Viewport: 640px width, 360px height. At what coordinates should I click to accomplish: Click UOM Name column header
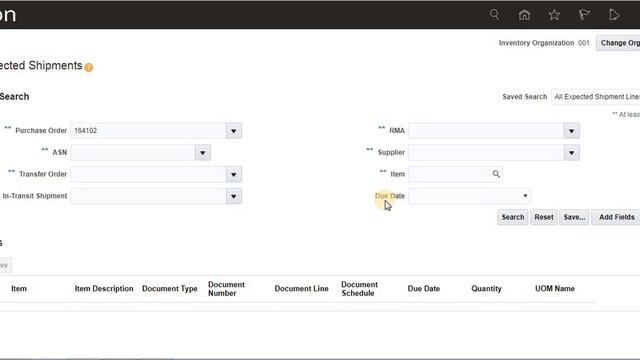(x=555, y=289)
